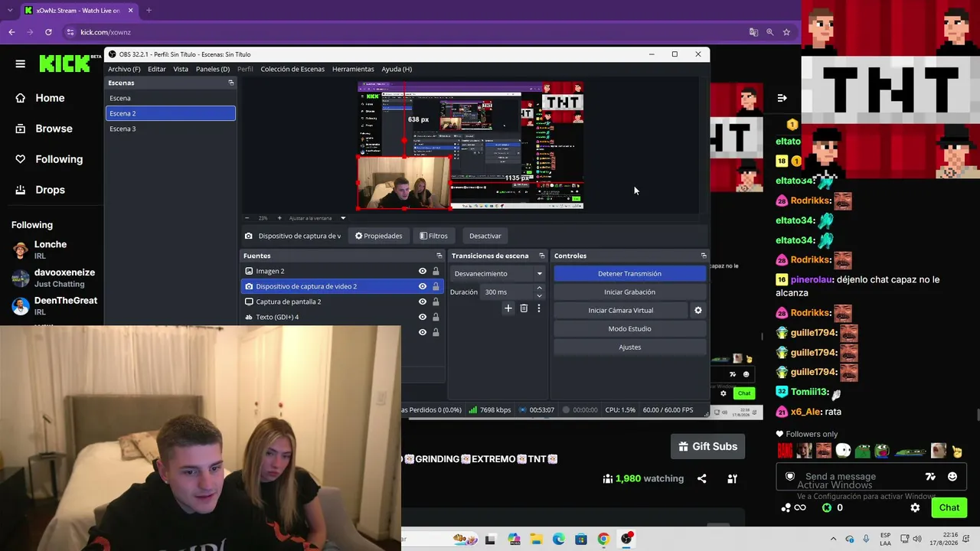This screenshot has width=980, height=551.
Task: Zoom in the OBS preview
Action: [279, 218]
